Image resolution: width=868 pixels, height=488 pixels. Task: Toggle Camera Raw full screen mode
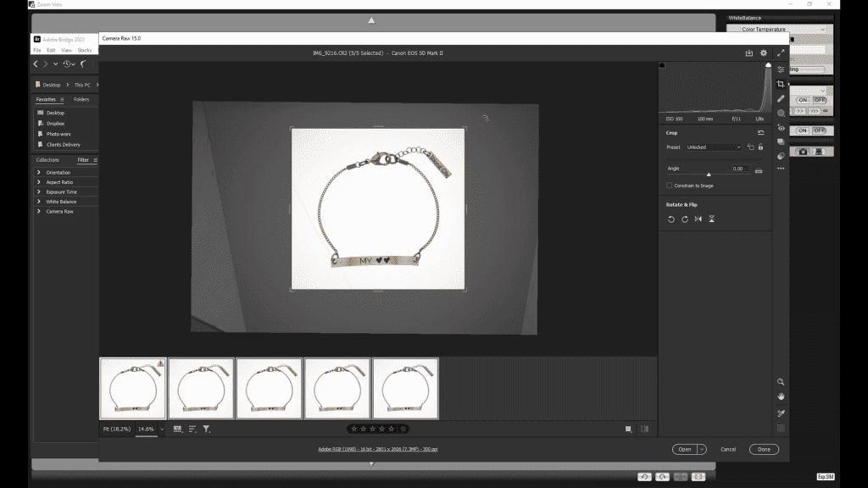pyautogui.click(x=781, y=53)
